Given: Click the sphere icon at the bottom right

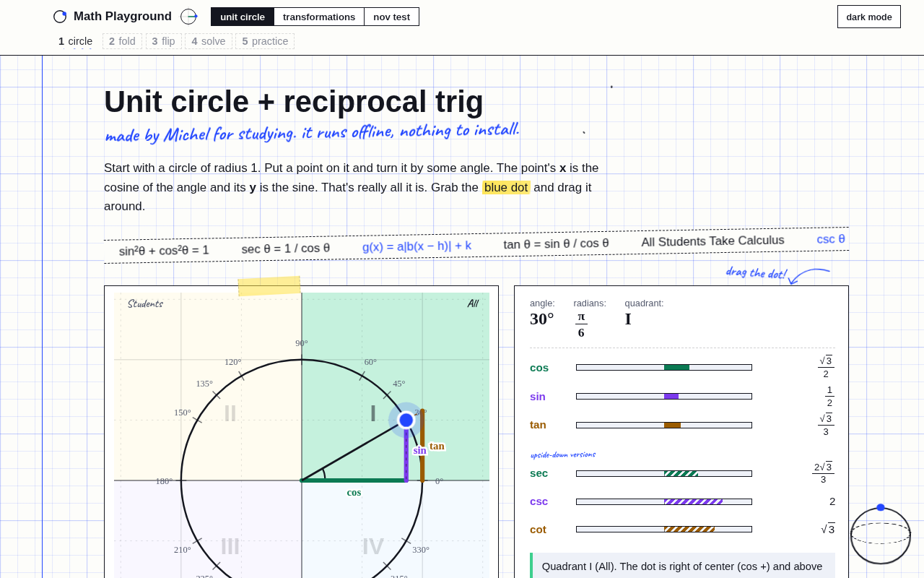Looking at the screenshot, I should click(x=881, y=534).
